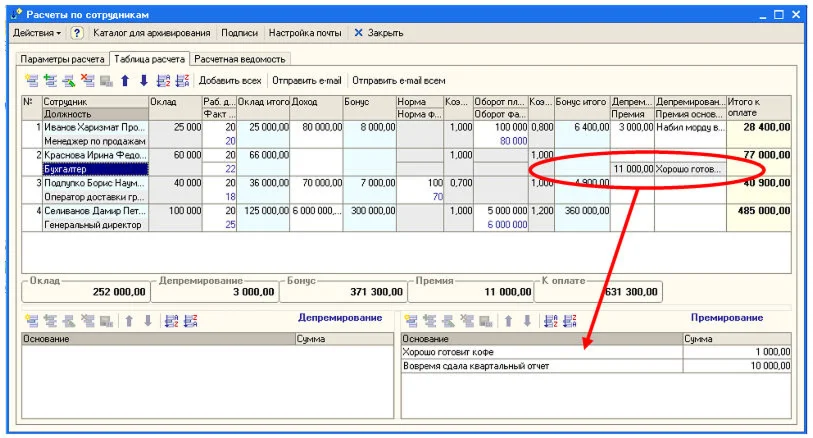
Task: Click the copy row icon in the main toolbar
Action: [50, 80]
